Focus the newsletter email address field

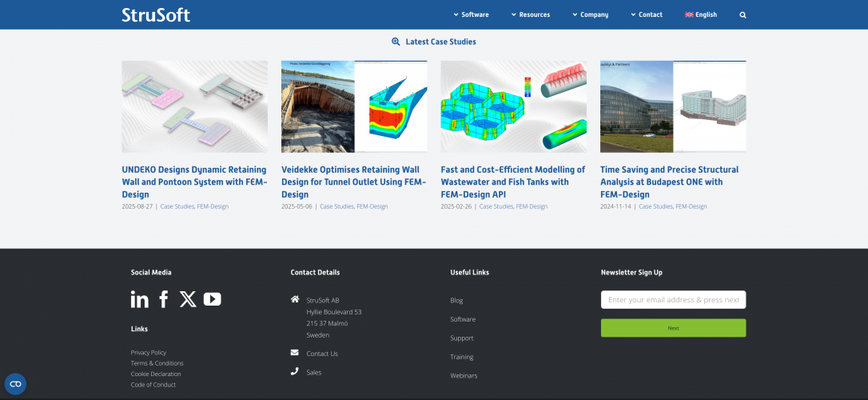click(673, 300)
